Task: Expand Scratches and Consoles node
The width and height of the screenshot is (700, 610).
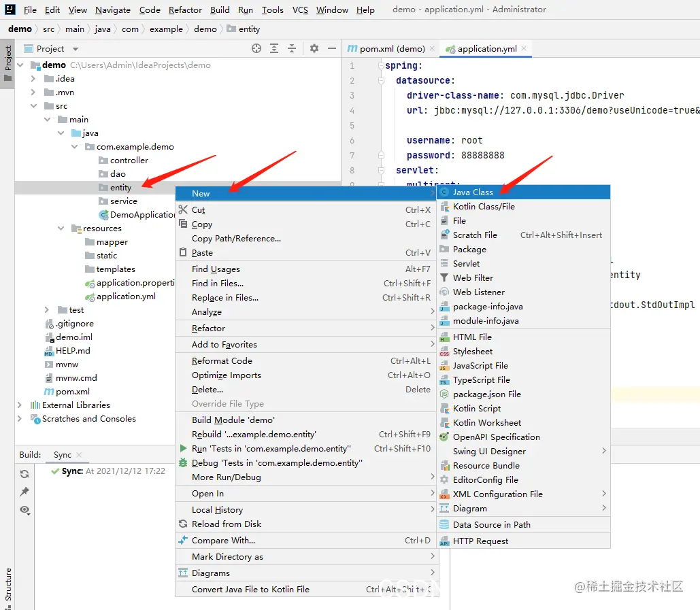Action: [20, 418]
